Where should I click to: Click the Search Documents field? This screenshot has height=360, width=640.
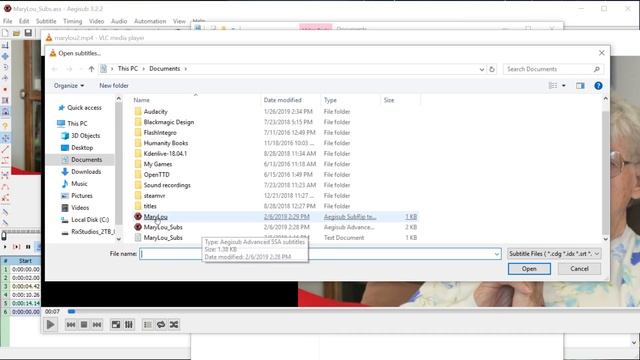tap(553, 69)
